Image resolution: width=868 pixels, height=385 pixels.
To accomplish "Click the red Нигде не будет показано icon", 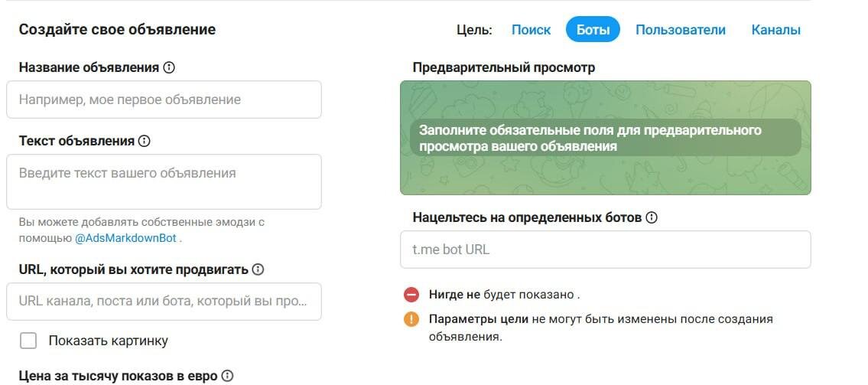I will [x=411, y=295].
